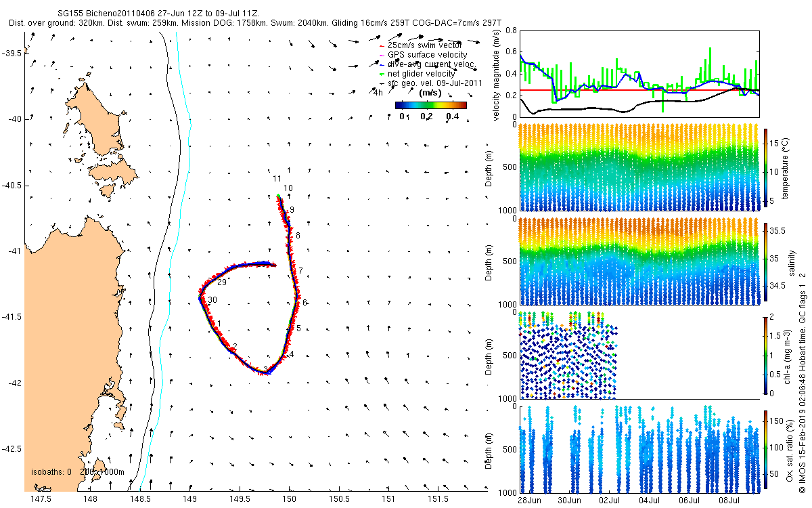The width and height of the screenshot is (812, 508).
Task: Click the 04Jul date tick label
Action: [650, 500]
